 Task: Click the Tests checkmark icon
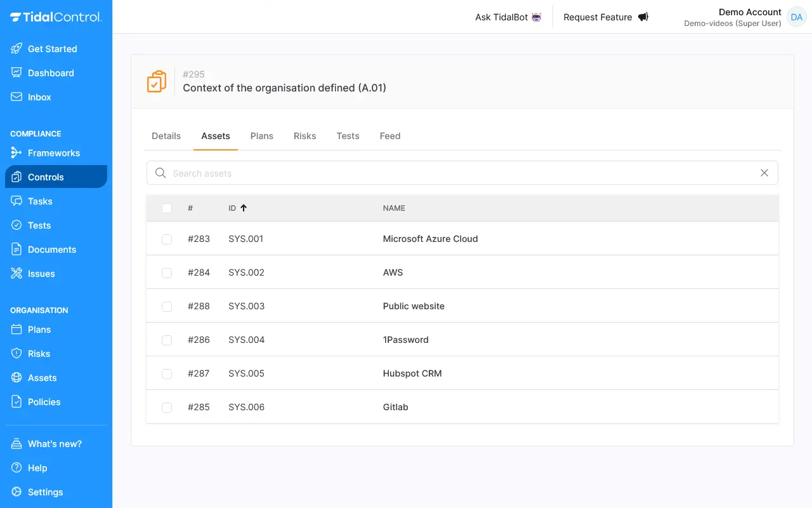click(x=16, y=225)
